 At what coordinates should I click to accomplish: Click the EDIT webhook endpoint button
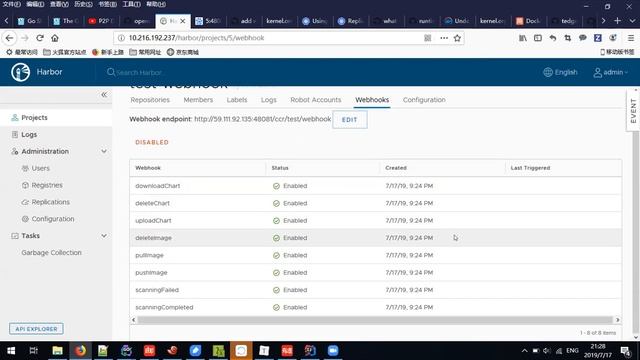350,120
